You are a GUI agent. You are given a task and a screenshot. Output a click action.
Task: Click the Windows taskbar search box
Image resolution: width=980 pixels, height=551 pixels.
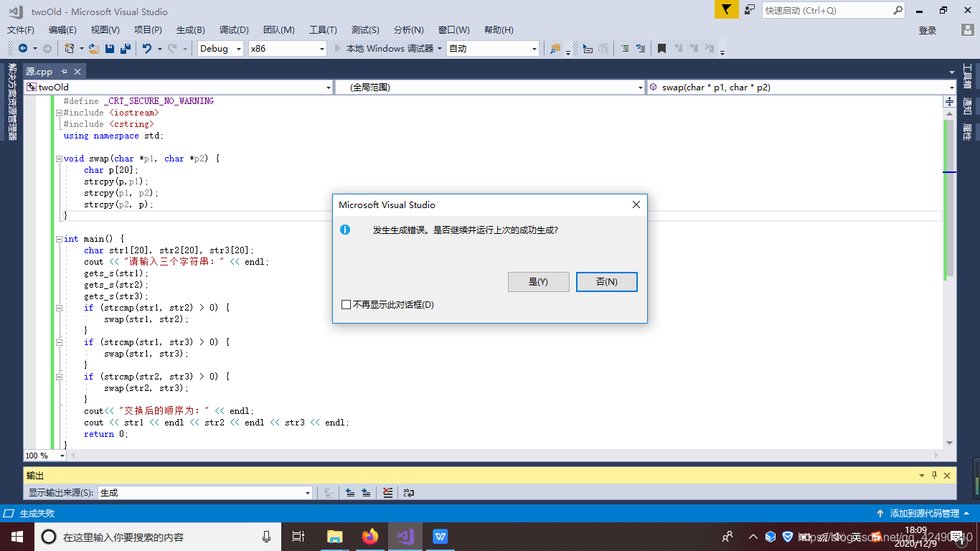[158, 537]
